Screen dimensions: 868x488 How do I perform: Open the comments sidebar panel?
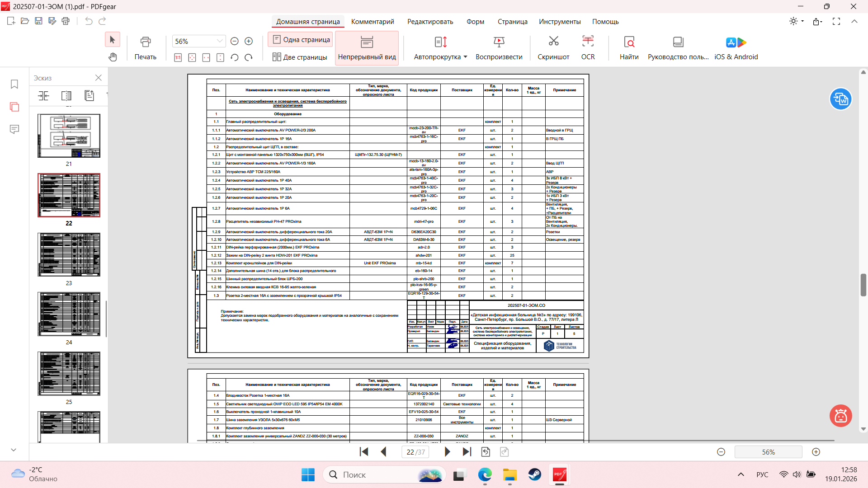click(x=14, y=130)
